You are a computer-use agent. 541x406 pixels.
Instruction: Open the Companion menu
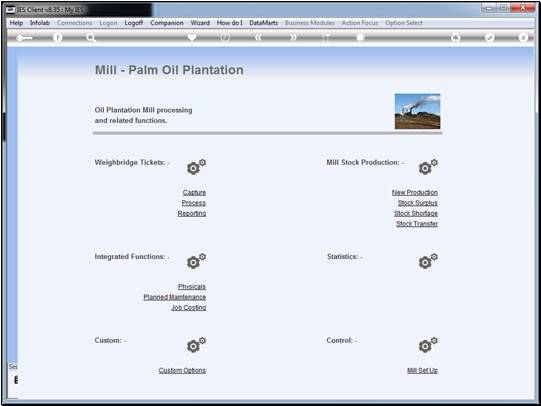[x=167, y=23]
